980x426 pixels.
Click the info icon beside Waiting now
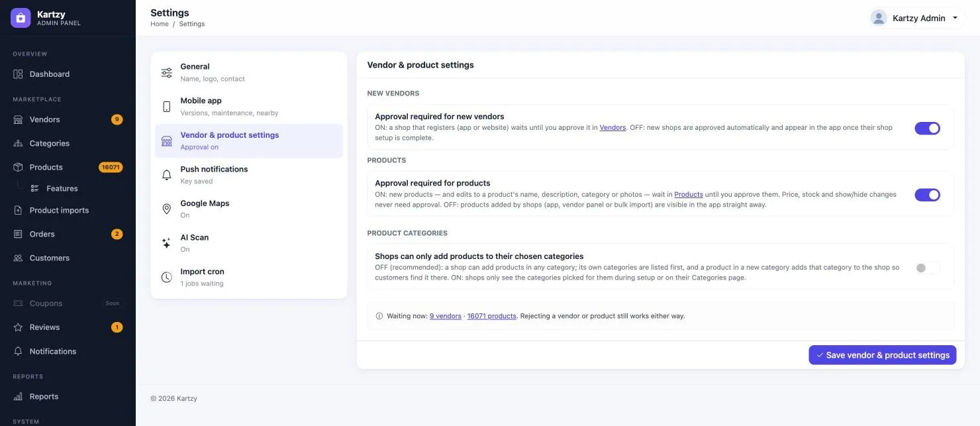pyautogui.click(x=379, y=316)
